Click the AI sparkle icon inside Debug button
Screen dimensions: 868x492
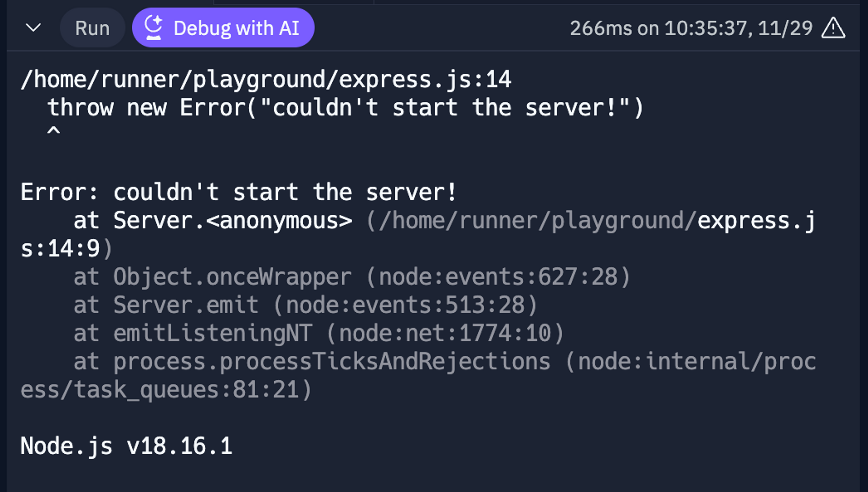click(153, 28)
